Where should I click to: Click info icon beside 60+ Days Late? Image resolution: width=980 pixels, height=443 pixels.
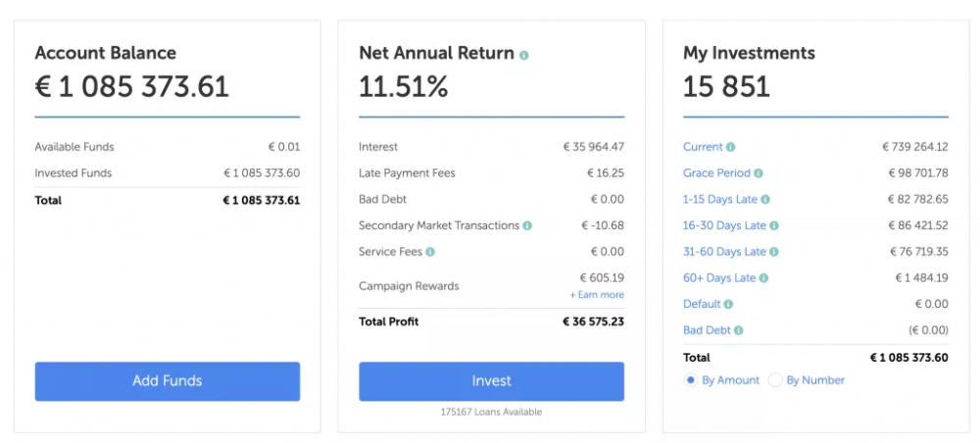click(x=764, y=278)
